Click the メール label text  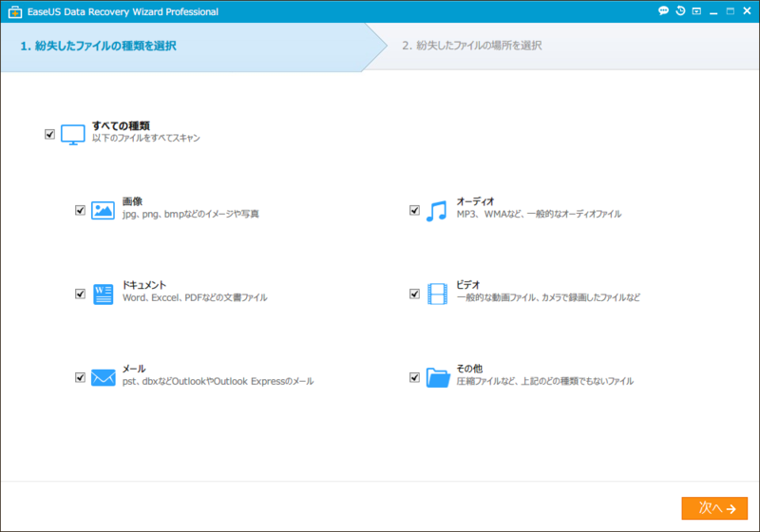tap(134, 369)
